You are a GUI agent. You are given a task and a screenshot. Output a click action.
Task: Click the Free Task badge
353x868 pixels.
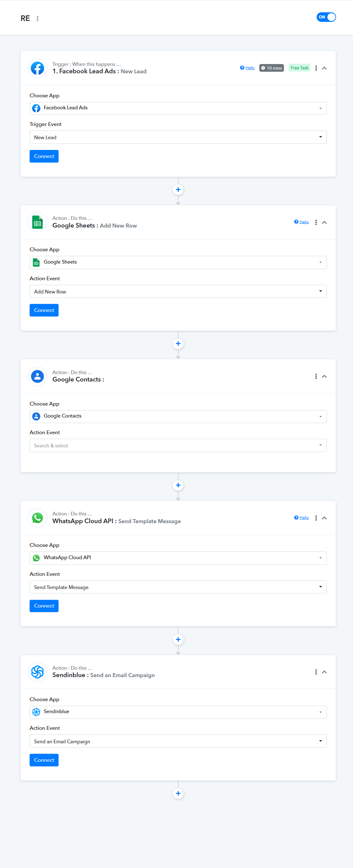coord(299,68)
